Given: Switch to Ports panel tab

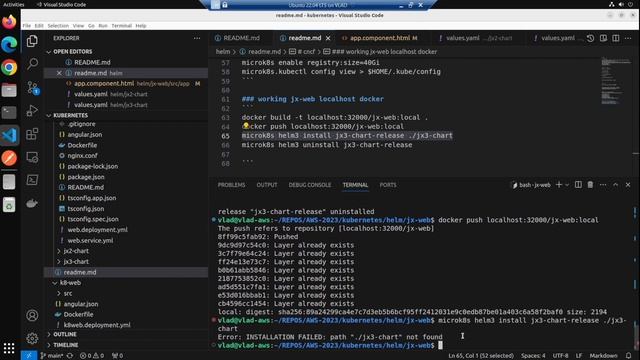Looking at the screenshot, I should (388, 185).
